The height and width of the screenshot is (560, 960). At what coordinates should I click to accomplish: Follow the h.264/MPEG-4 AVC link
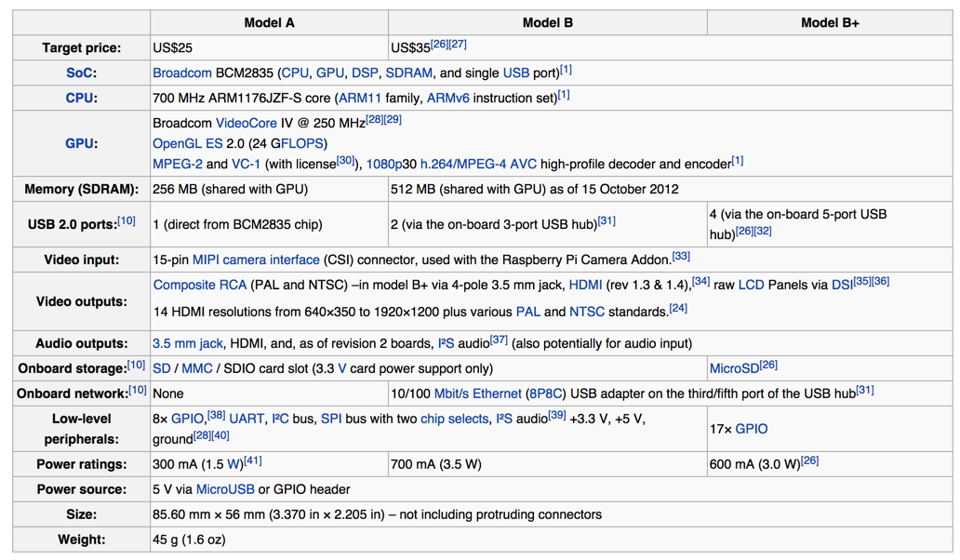pos(478,164)
